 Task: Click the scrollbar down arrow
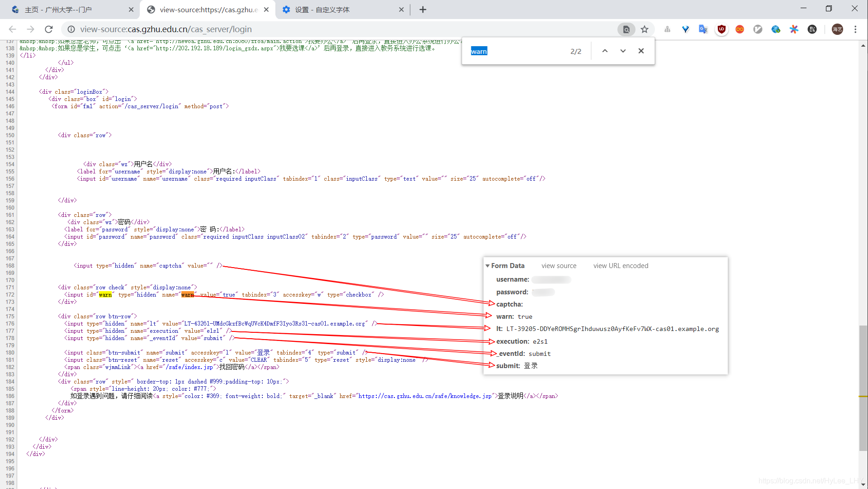(863, 484)
